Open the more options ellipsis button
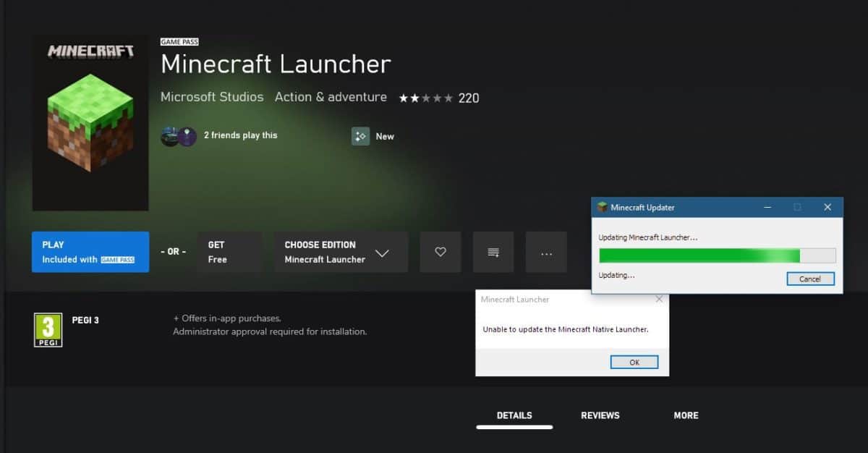 pyautogui.click(x=546, y=252)
